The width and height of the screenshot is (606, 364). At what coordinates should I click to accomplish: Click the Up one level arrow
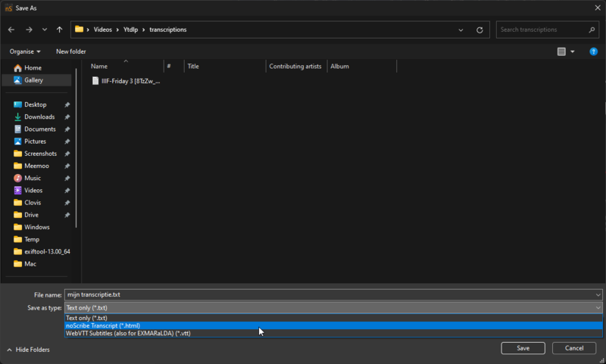coord(59,30)
